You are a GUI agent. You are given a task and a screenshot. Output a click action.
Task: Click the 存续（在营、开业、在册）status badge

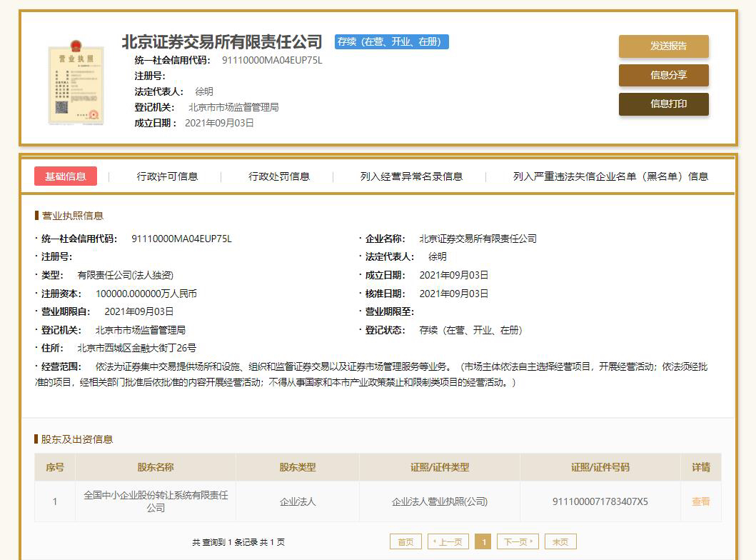tap(391, 41)
